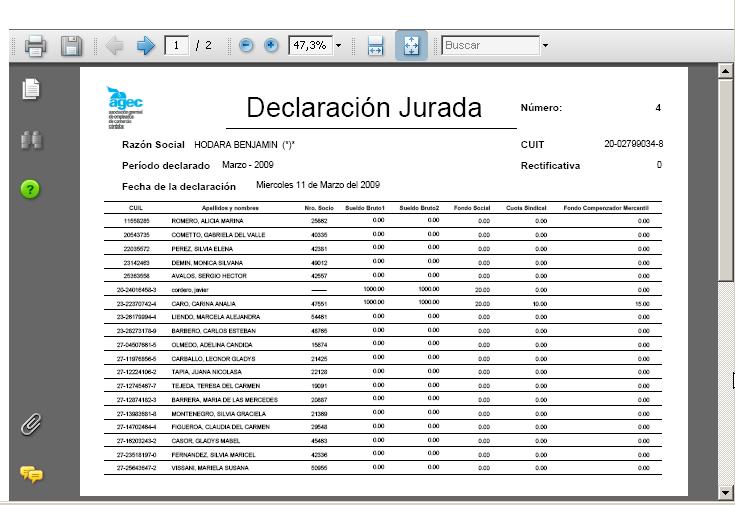This screenshot has height=505, width=735.
Task: Select the row ROMERO, ALICIA MARINA
Action: pyautogui.click(x=383, y=221)
